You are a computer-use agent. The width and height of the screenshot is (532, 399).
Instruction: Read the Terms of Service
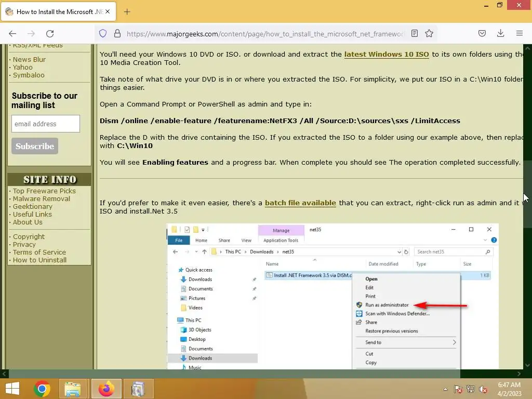pos(39,252)
